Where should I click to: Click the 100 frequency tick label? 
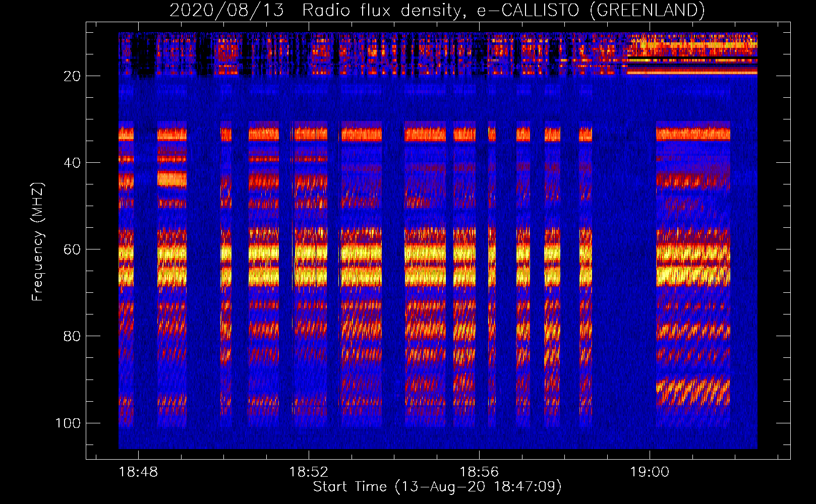68,423
